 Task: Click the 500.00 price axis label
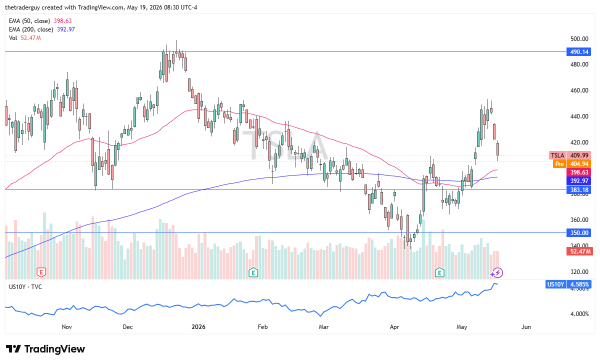coord(578,39)
